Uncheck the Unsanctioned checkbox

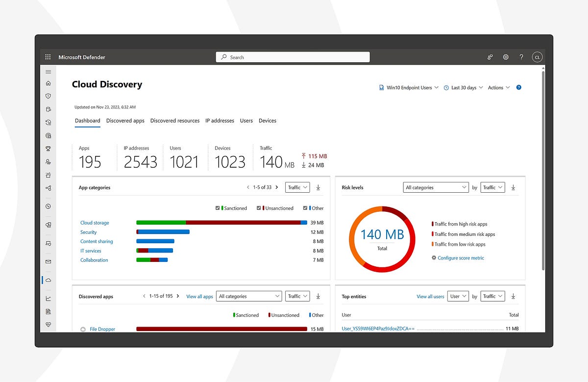point(259,208)
